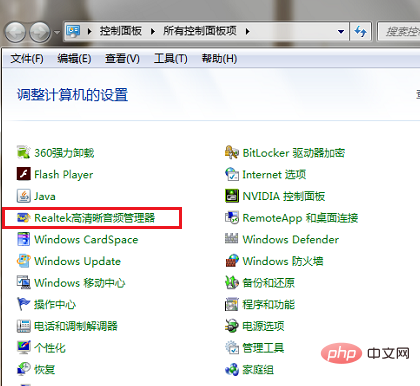The height and width of the screenshot is (386, 420).
Task: Click the Flash Player icon
Action: (24, 174)
